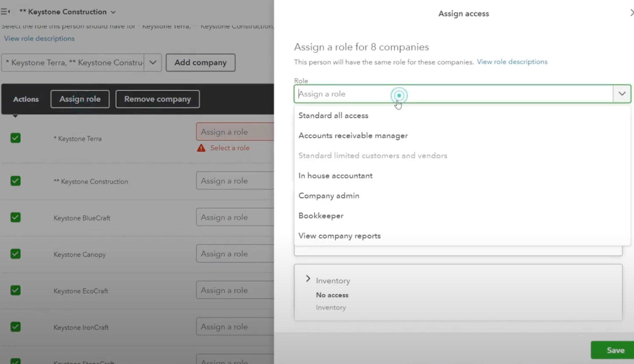Uncheck the Keystone BlueCraft checkbox

tap(16, 217)
